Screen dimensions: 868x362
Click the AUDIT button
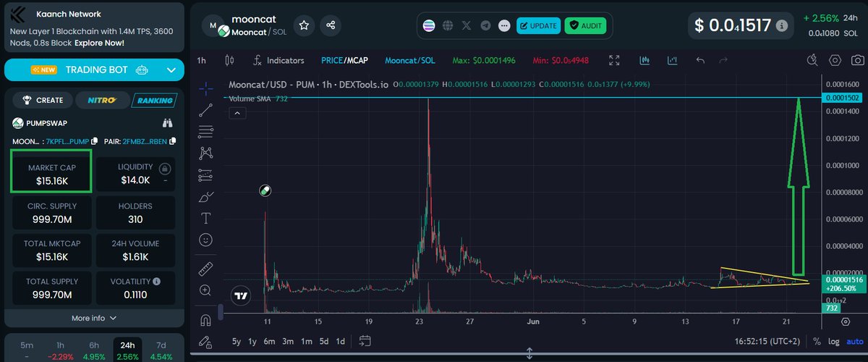585,25
